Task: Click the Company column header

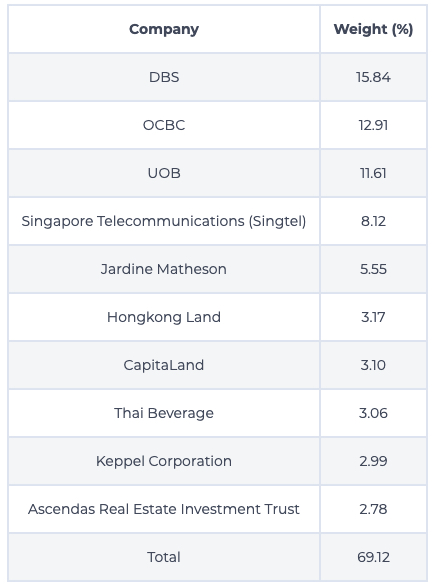Action: tap(164, 29)
